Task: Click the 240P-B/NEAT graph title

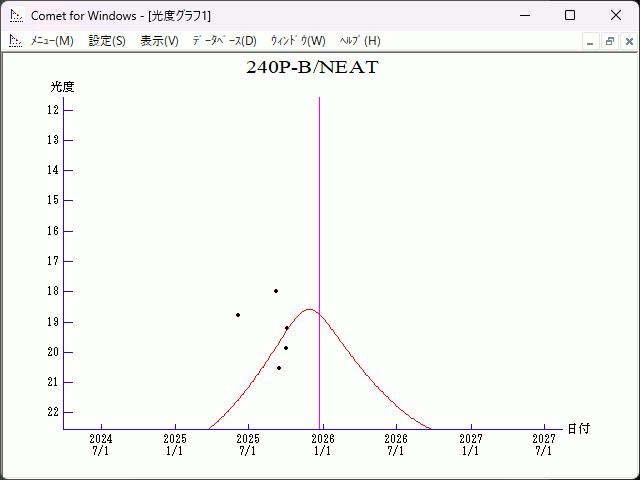Action: click(312, 68)
